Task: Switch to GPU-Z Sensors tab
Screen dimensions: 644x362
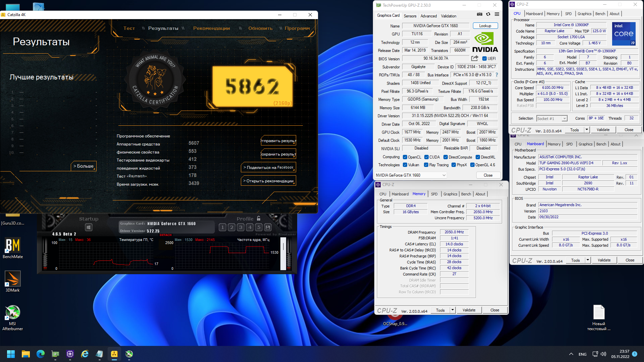Action: [x=410, y=16]
